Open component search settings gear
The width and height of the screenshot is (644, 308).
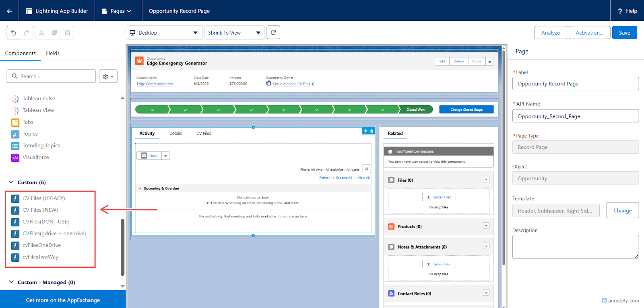pyautogui.click(x=108, y=76)
